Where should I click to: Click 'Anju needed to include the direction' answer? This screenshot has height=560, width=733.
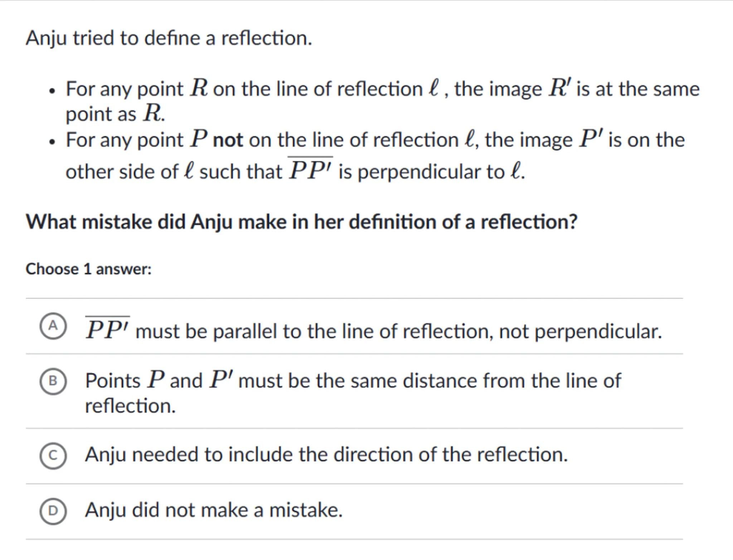click(x=326, y=455)
